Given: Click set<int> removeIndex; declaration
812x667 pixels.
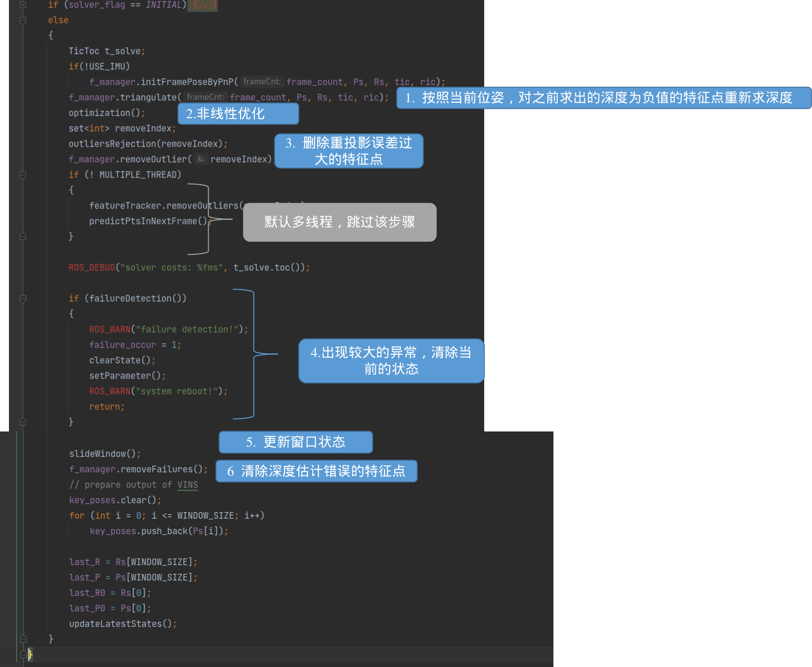Looking at the screenshot, I should (x=122, y=128).
